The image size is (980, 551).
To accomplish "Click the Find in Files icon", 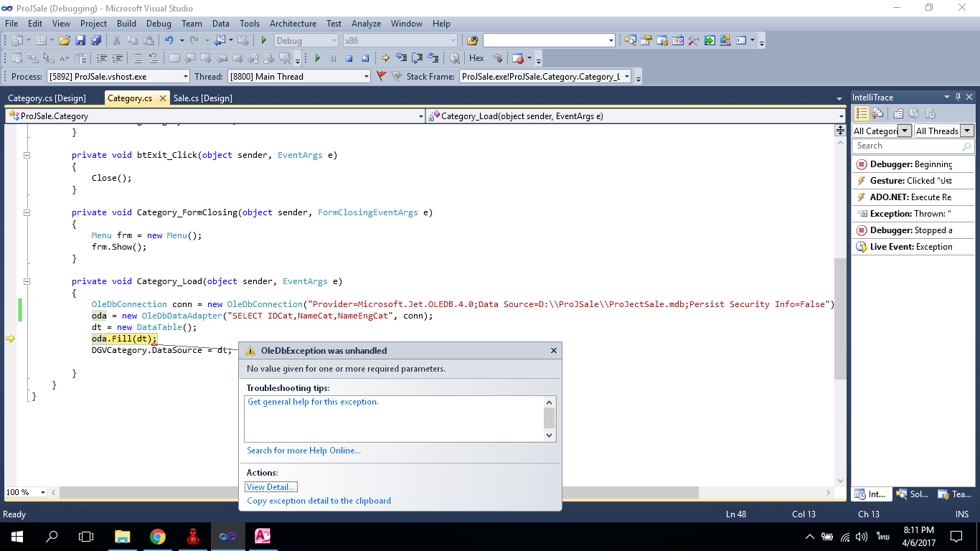I will [x=472, y=40].
